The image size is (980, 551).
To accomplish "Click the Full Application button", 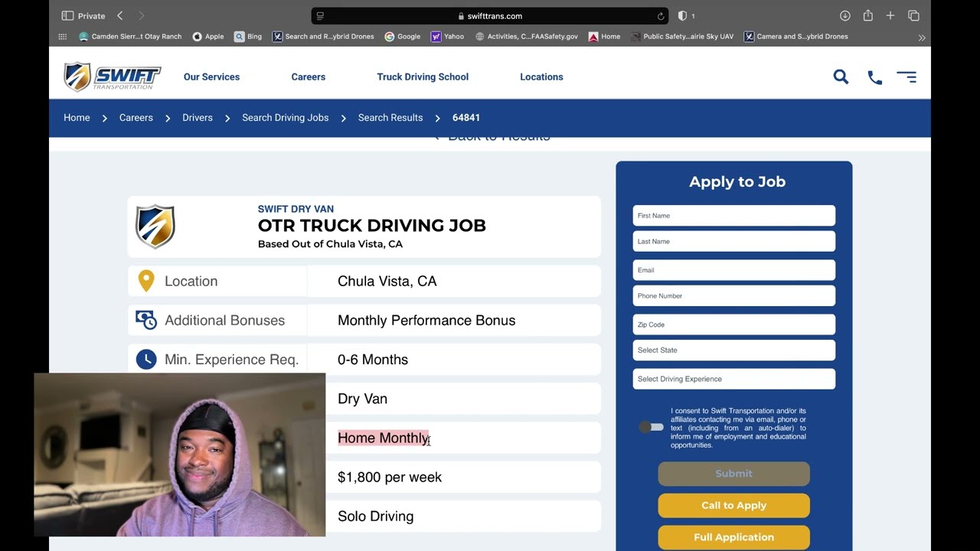I will [734, 537].
